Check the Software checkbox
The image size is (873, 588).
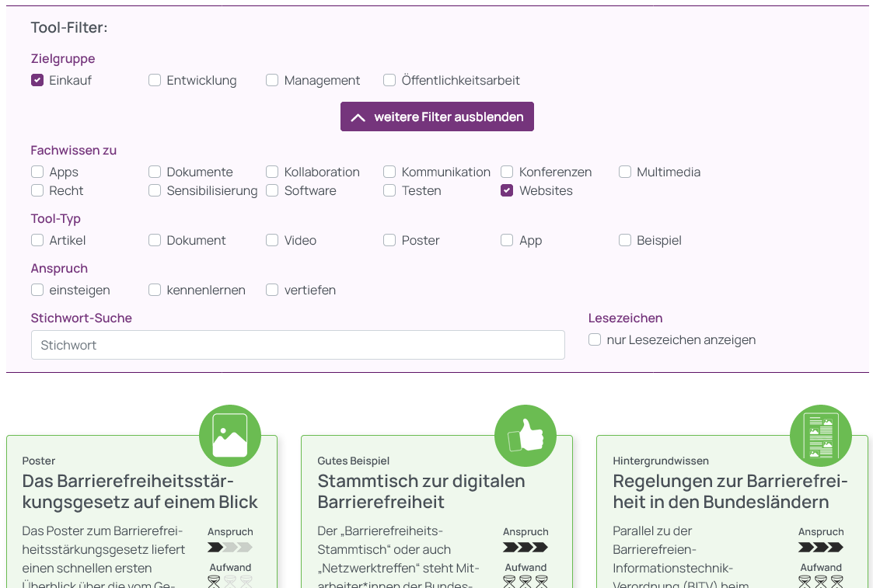(x=272, y=190)
